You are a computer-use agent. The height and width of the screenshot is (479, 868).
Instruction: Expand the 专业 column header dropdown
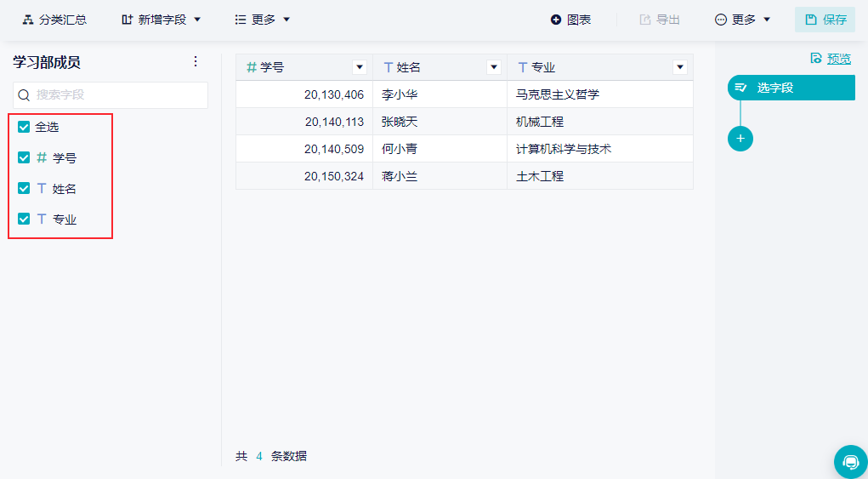click(679, 67)
